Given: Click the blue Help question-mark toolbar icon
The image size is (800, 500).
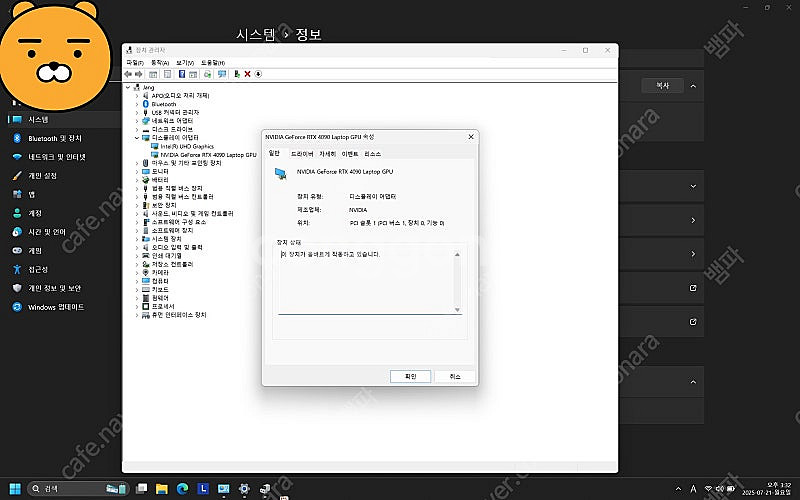Looking at the screenshot, I should point(182,74).
